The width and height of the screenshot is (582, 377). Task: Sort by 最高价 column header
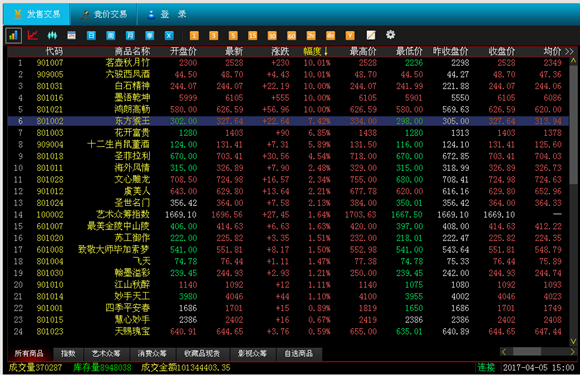pyautogui.click(x=363, y=52)
